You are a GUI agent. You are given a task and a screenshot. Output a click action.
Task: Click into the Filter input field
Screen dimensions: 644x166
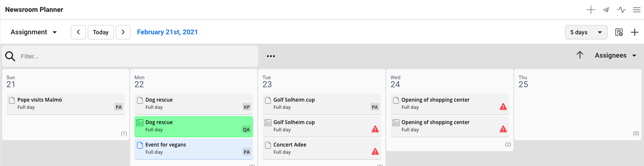point(138,56)
